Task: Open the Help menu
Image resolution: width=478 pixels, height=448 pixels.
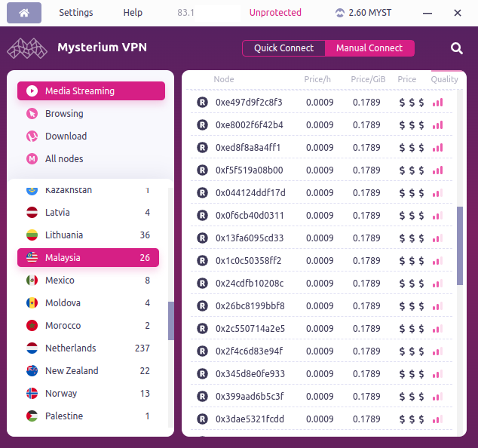Action: point(133,13)
